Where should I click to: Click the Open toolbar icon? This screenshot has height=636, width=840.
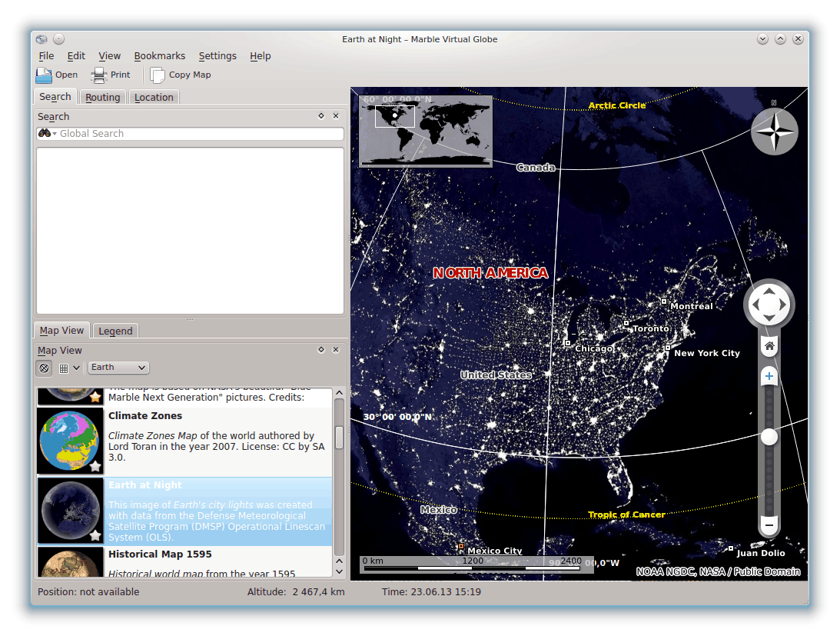coord(44,75)
